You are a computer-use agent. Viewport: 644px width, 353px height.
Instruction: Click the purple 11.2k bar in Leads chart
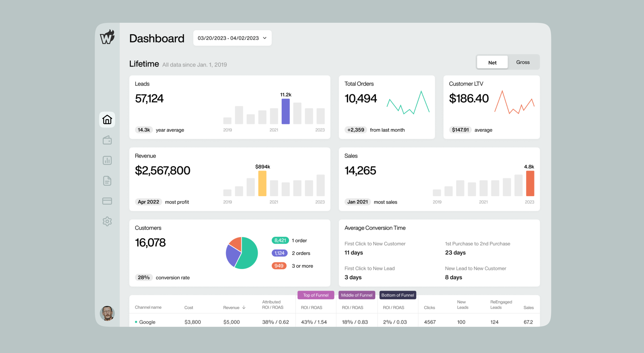pyautogui.click(x=285, y=111)
